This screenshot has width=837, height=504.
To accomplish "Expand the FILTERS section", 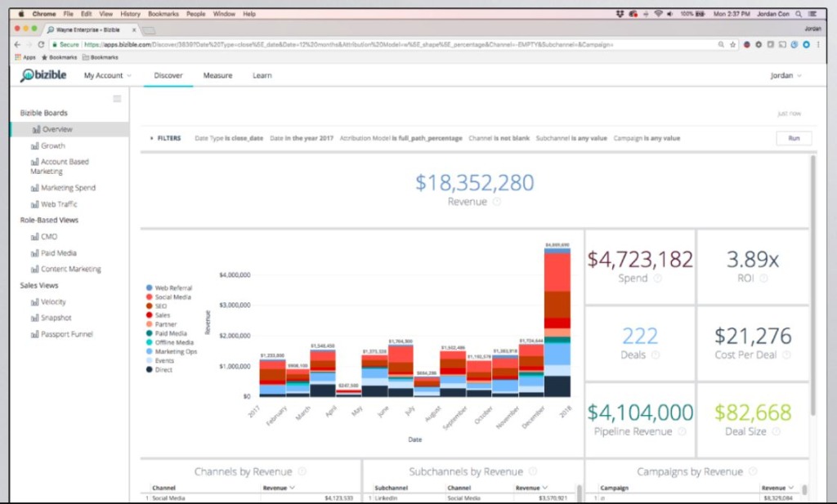I will 166,138.
